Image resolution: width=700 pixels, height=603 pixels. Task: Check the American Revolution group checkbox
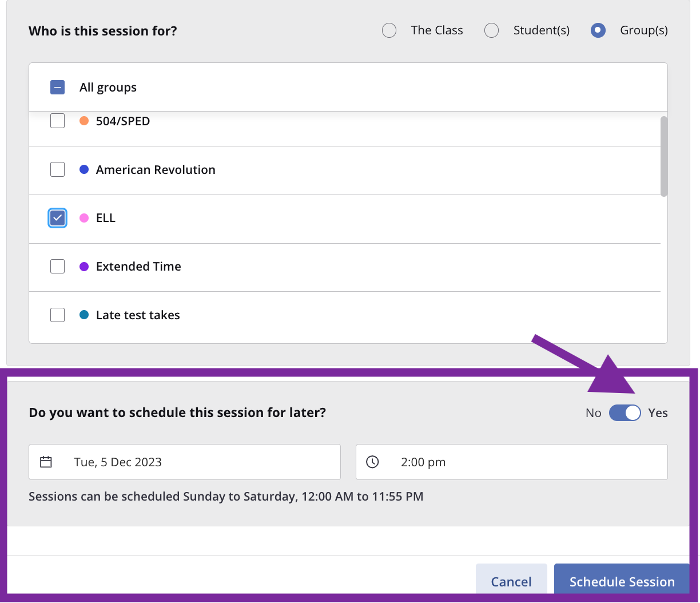click(x=57, y=169)
